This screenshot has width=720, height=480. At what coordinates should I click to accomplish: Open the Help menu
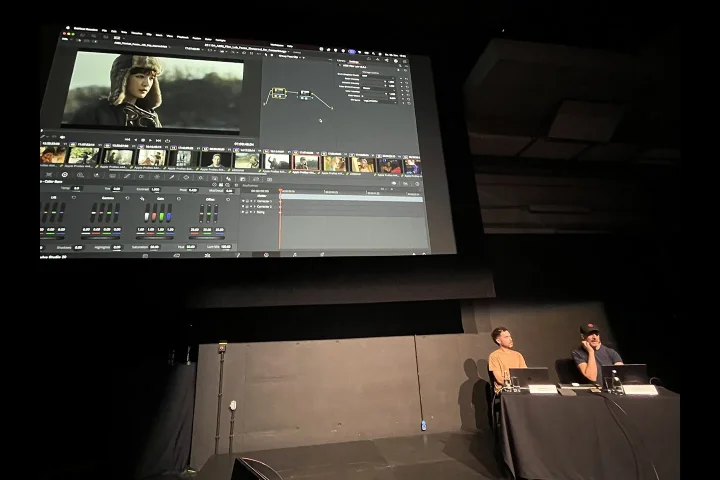coord(290,46)
